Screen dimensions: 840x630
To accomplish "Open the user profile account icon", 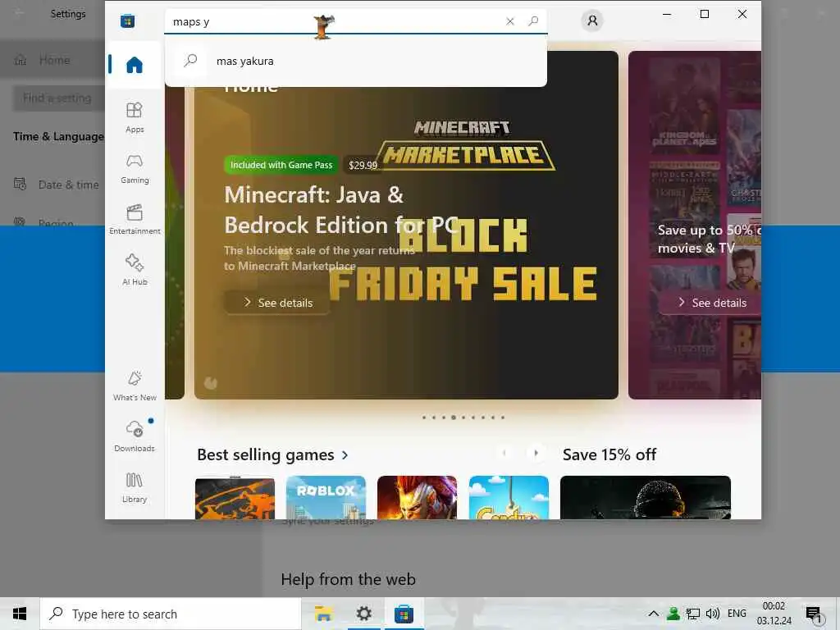I will 592,21.
